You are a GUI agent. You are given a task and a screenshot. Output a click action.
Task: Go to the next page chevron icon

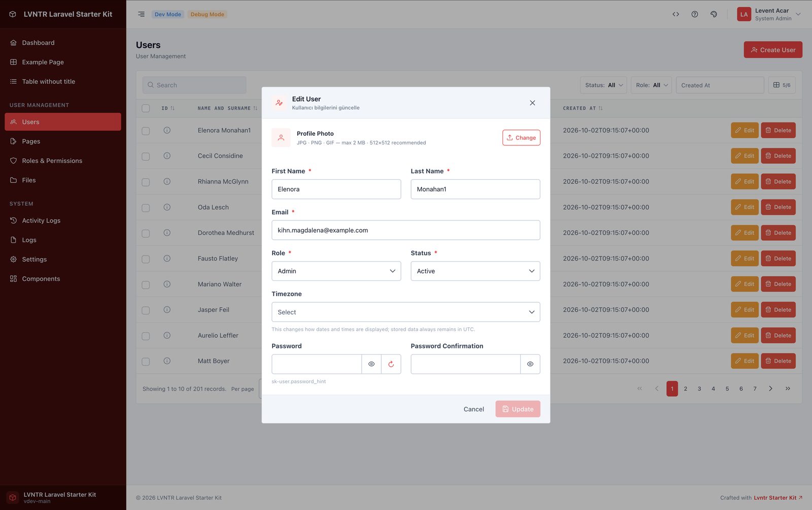point(770,389)
